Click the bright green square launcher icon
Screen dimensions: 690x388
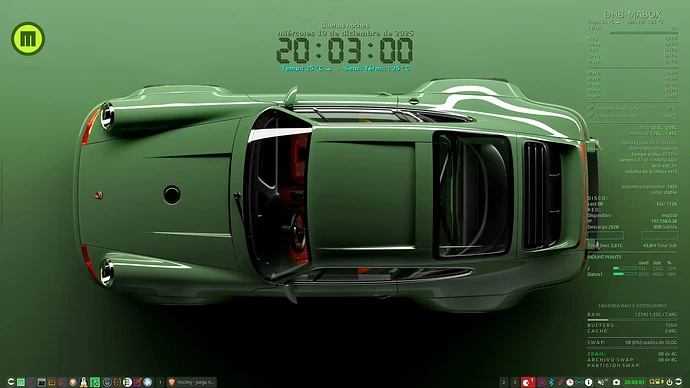tap(95, 382)
